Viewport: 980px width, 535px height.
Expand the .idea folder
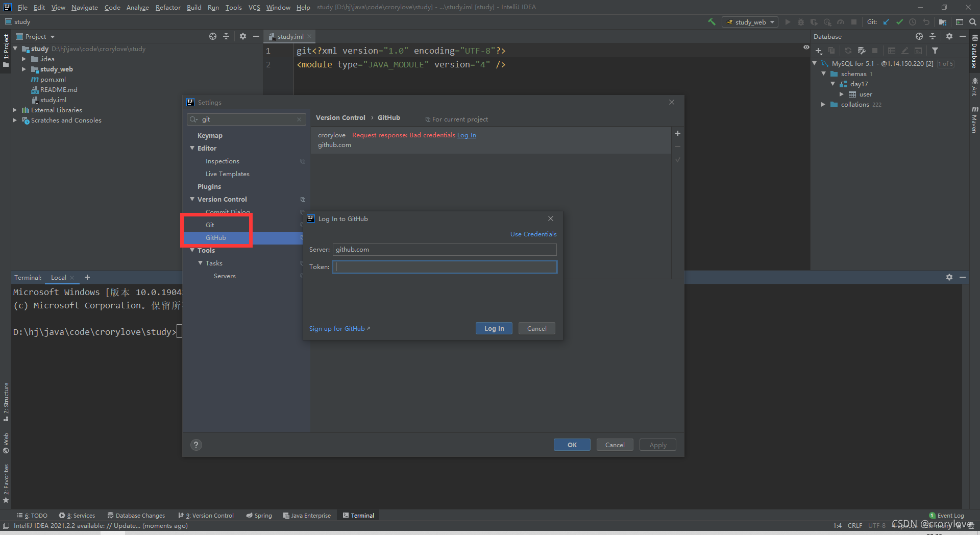coord(24,59)
